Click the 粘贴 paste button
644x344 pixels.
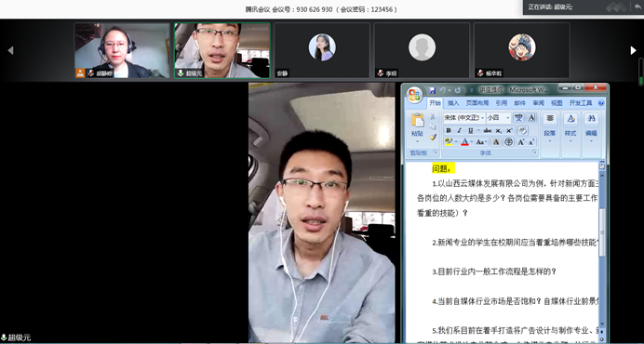(x=417, y=126)
